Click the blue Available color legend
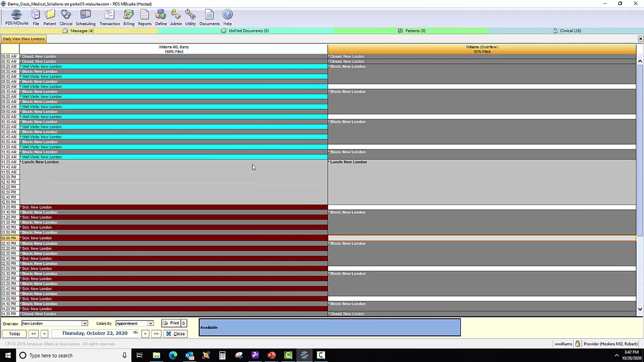This screenshot has height=362, width=644. coord(330,327)
